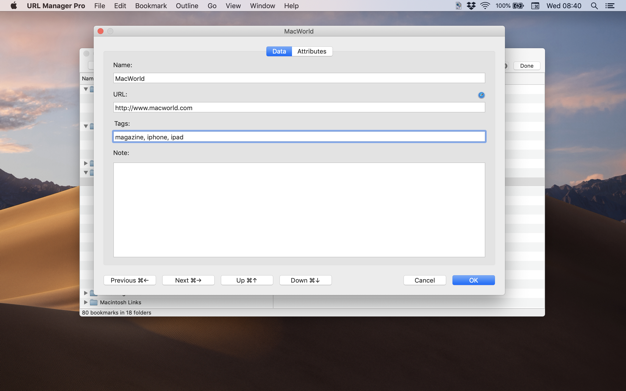Open the Window menu

(x=262, y=6)
